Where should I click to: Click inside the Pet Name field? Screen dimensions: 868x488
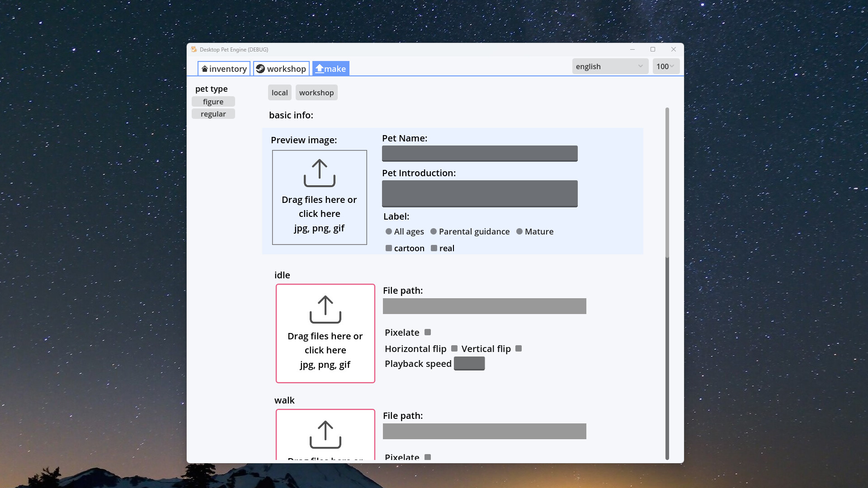[479, 153]
